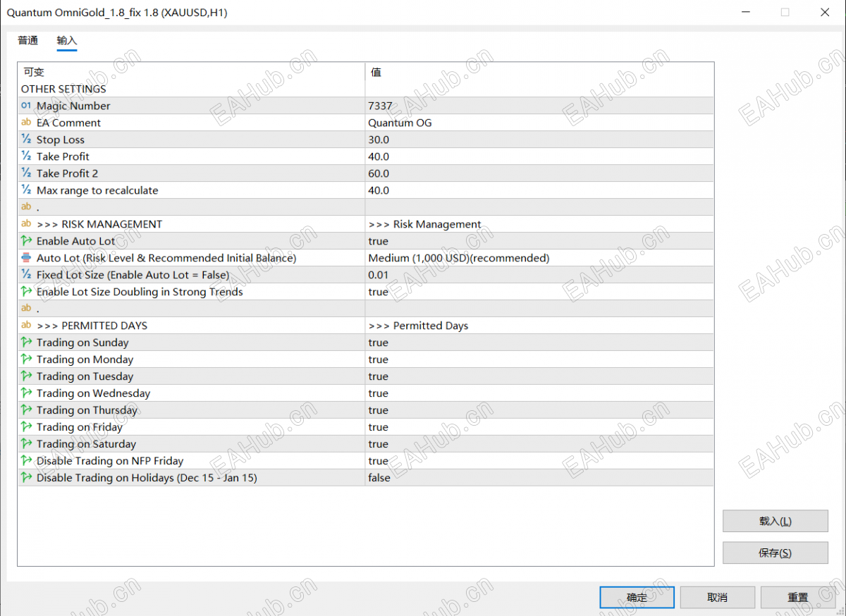This screenshot has width=846, height=616.
Task: Click the boolean icon beside Trading on Sunday
Action: click(x=26, y=343)
